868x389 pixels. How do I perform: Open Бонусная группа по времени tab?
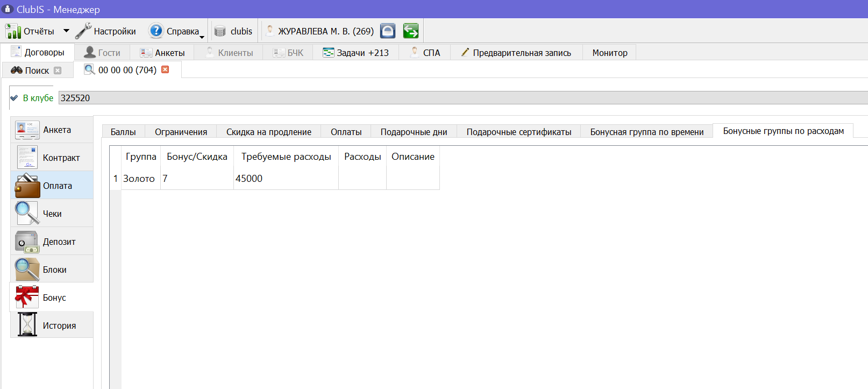647,132
